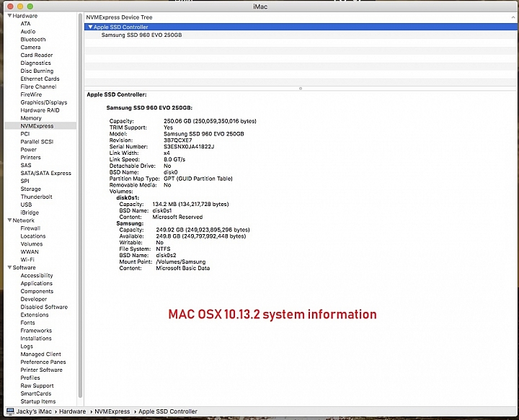The height and width of the screenshot is (420, 519).
Task: Click the sidebar vertical scrollbar
Action: point(80,205)
